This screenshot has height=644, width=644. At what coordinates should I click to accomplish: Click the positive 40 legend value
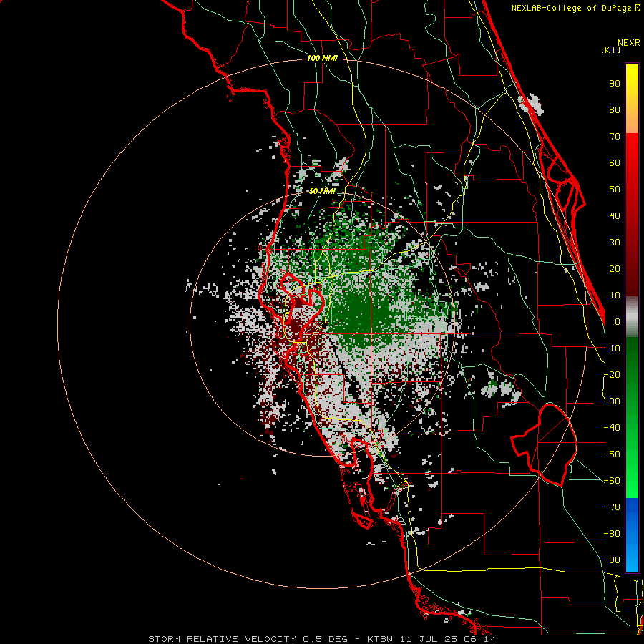coord(615,216)
